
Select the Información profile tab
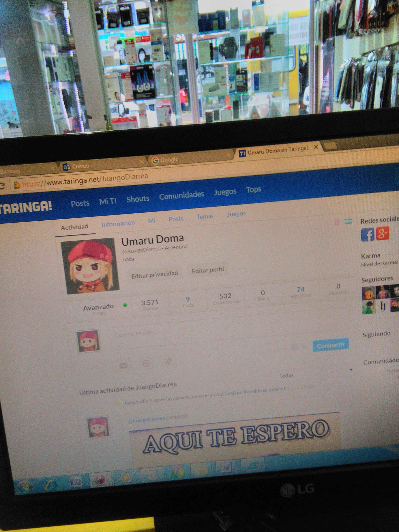click(x=118, y=224)
